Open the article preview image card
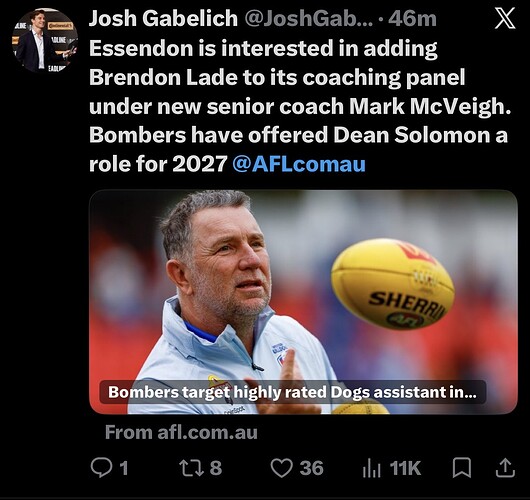This screenshot has height=500, width=530. [x=303, y=302]
